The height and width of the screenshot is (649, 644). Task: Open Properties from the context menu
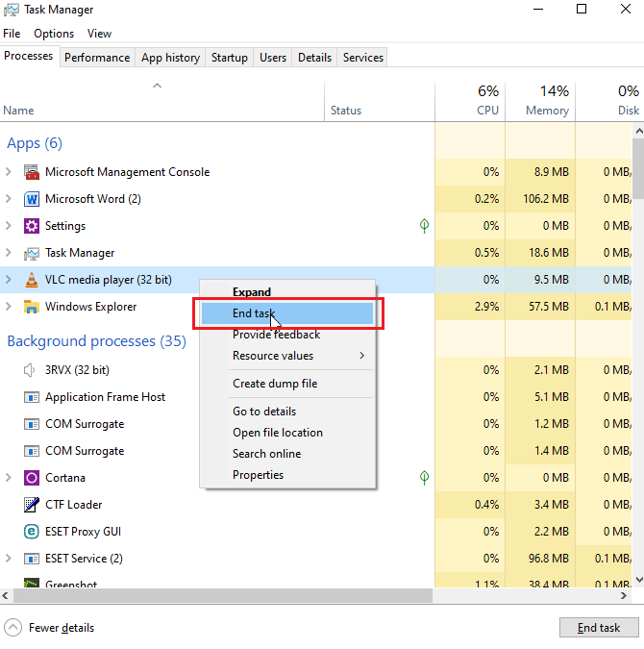287,475
